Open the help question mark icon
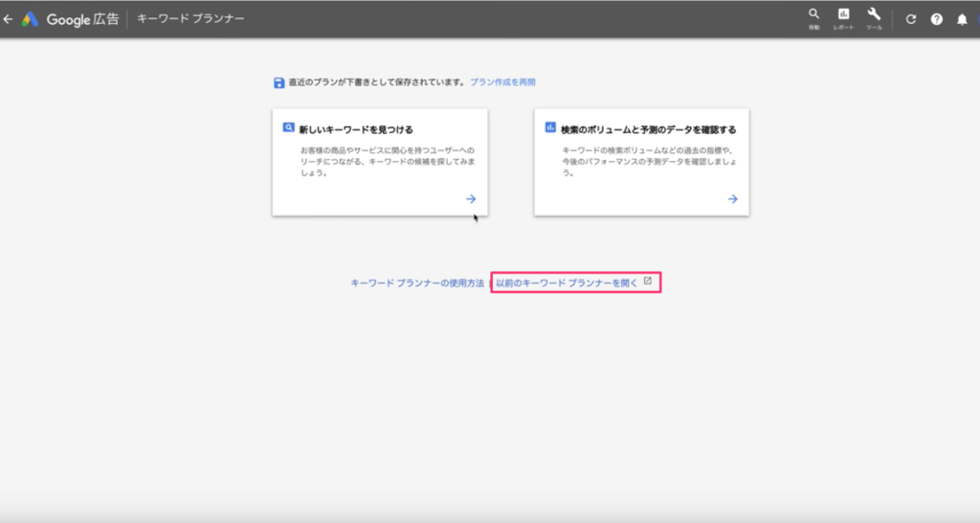The image size is (980, 523). (936, 19)
